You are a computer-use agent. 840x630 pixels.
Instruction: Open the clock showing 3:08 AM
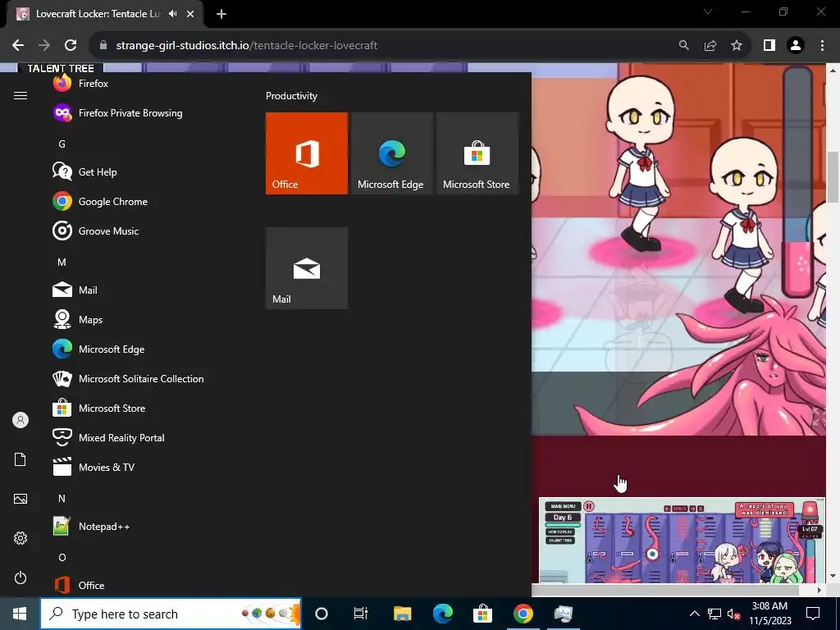[x=769, y=614]
